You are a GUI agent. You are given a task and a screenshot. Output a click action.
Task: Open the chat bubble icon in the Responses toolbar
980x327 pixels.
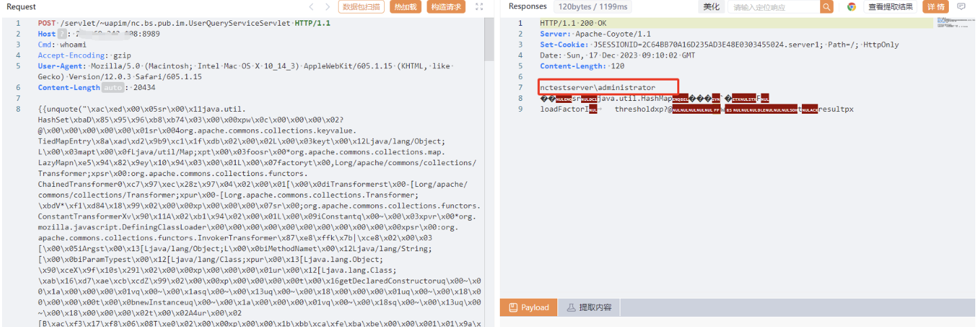[961, 7]
